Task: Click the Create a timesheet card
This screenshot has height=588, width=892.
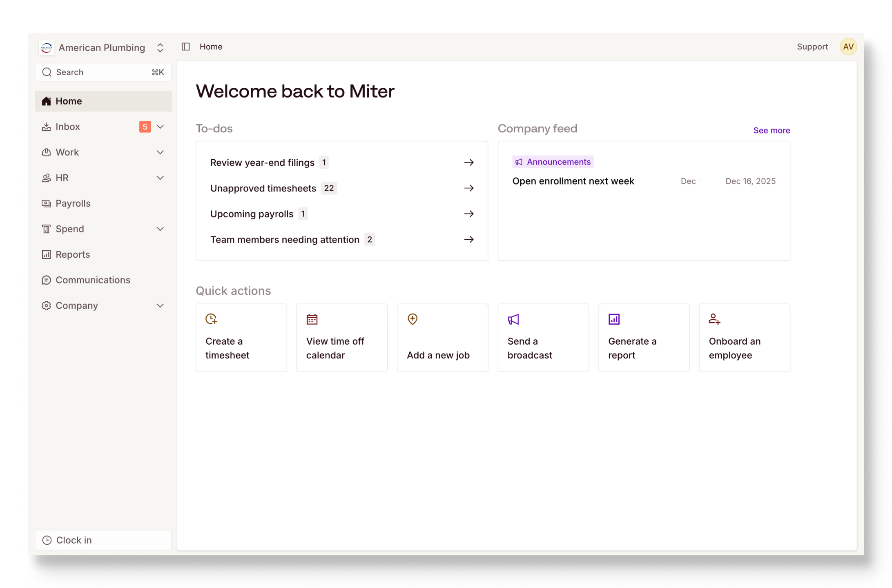Action: click(241, 338)
